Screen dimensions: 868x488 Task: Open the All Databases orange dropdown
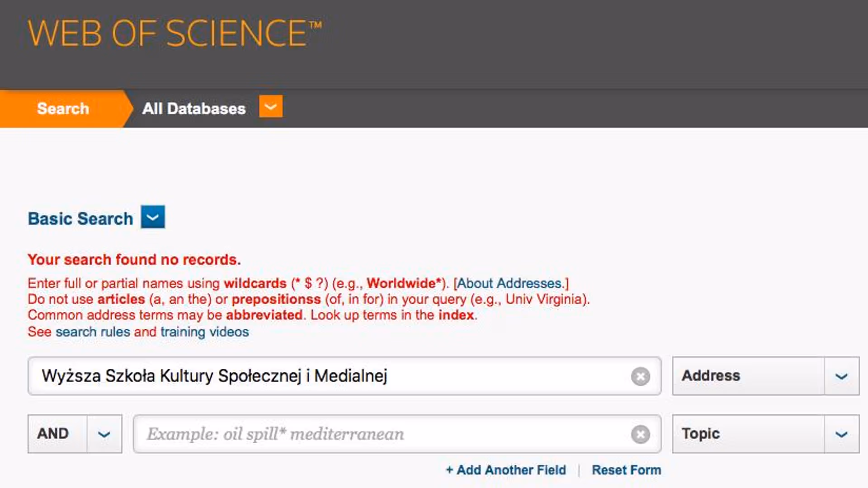pos(270,107)
